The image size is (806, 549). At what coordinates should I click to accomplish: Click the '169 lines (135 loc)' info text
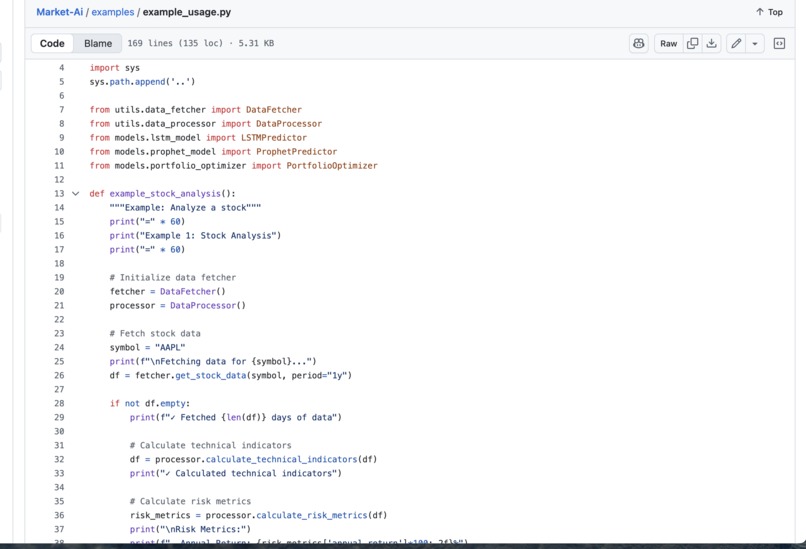[175, 43]
